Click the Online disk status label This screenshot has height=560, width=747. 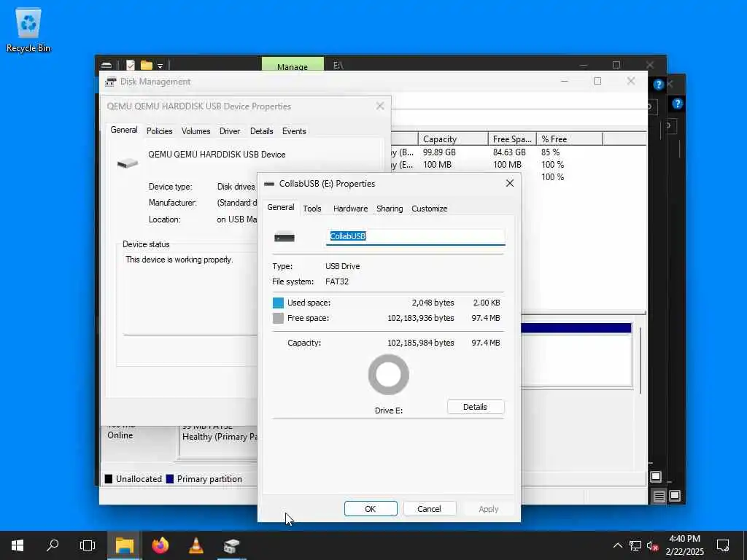[x=120, y=435]
